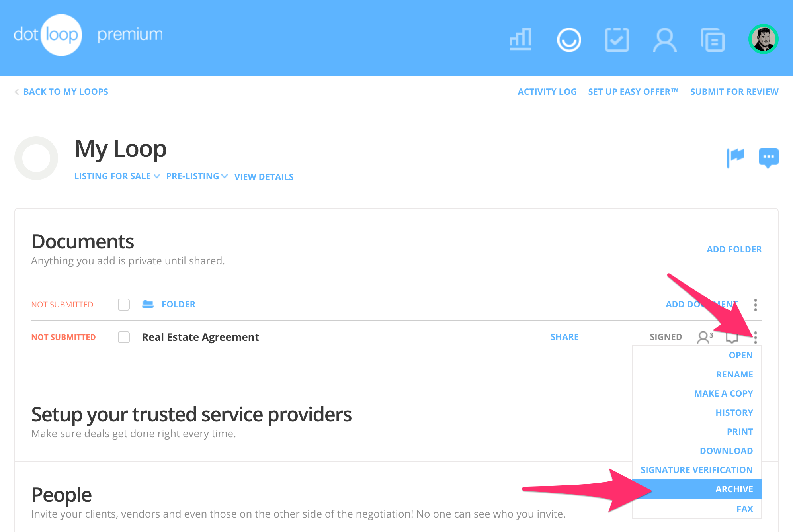Open the folder row three-dot menu
The image size is (793, 532).
[x=755, y=305]
